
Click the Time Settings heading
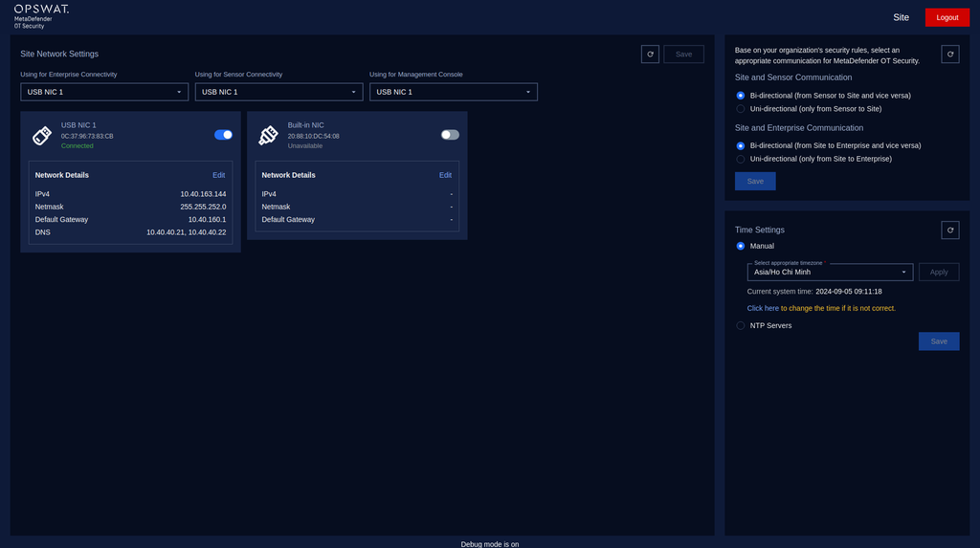coord(759,230)
